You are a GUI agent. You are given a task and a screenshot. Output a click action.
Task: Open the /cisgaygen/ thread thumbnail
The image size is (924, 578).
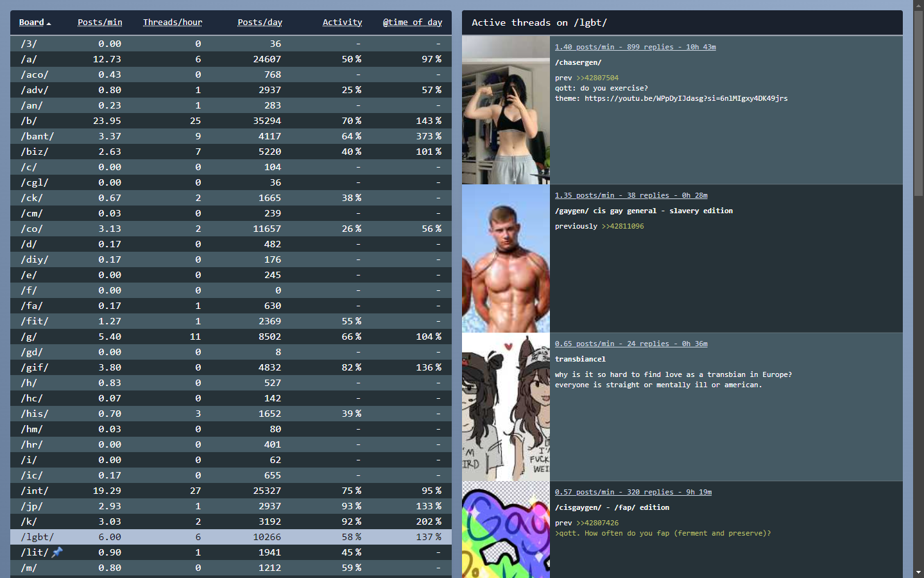[506, 530]
